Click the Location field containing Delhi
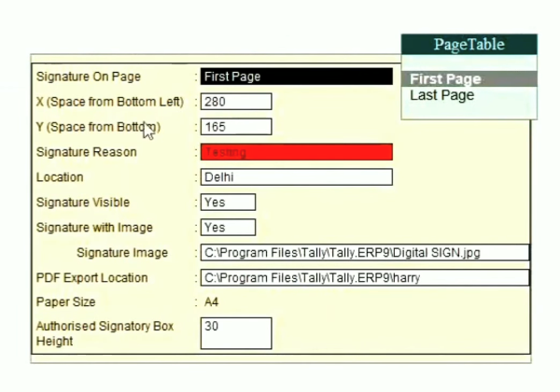This screenshot has height=392, width=560. click(297, 177)
